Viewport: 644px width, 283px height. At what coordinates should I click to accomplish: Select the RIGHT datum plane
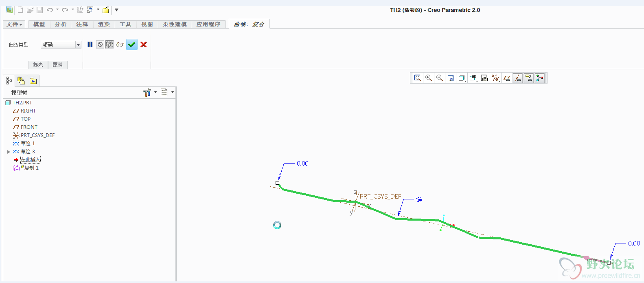24,111
